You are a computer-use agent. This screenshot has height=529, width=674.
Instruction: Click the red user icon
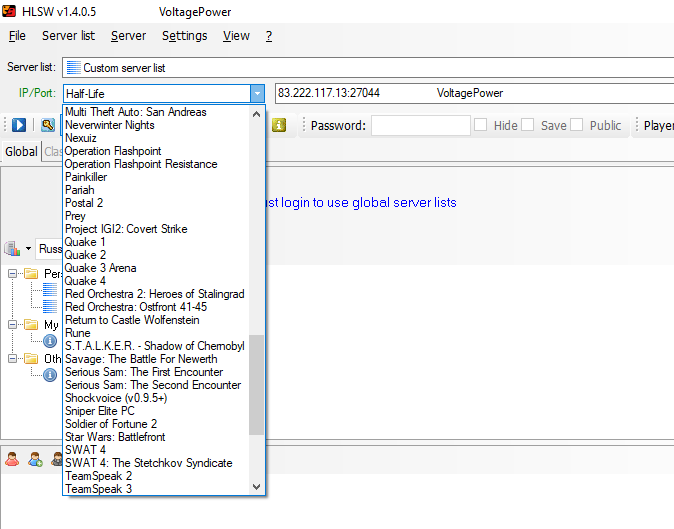pos(12,459)
